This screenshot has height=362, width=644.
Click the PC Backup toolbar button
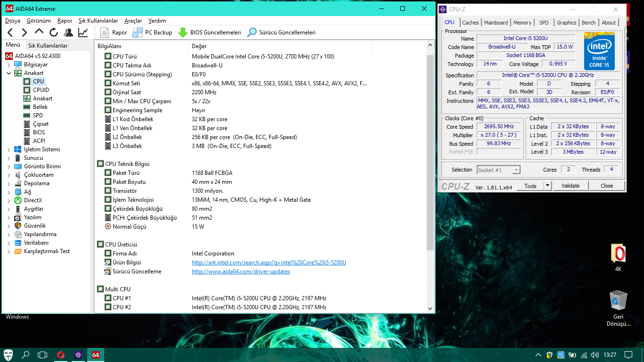[x=152, y=33]
